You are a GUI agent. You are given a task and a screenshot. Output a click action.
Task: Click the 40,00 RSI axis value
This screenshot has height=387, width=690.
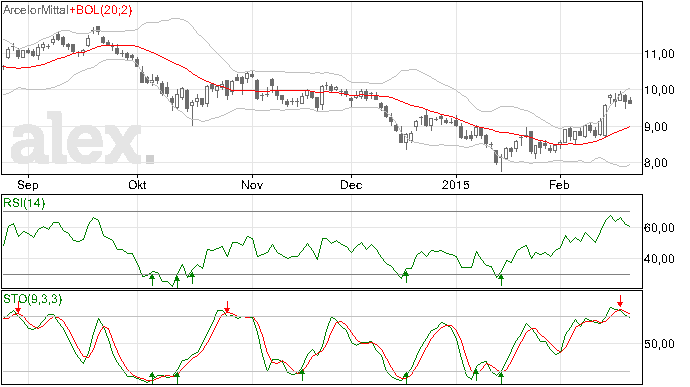[x=659, y=259]
